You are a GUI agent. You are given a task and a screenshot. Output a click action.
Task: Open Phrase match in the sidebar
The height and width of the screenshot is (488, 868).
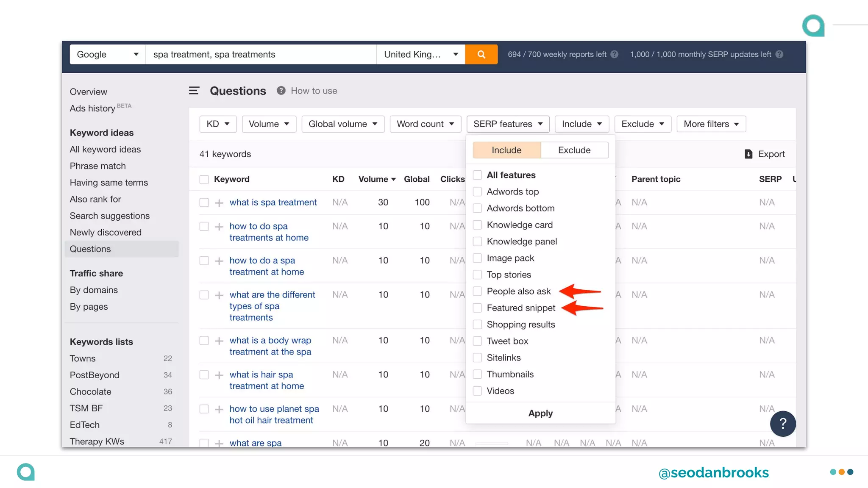[97, 166]
